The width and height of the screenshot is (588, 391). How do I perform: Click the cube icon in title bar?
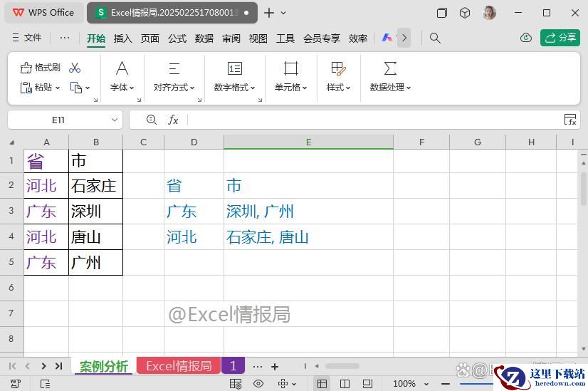tap(465, 13)
